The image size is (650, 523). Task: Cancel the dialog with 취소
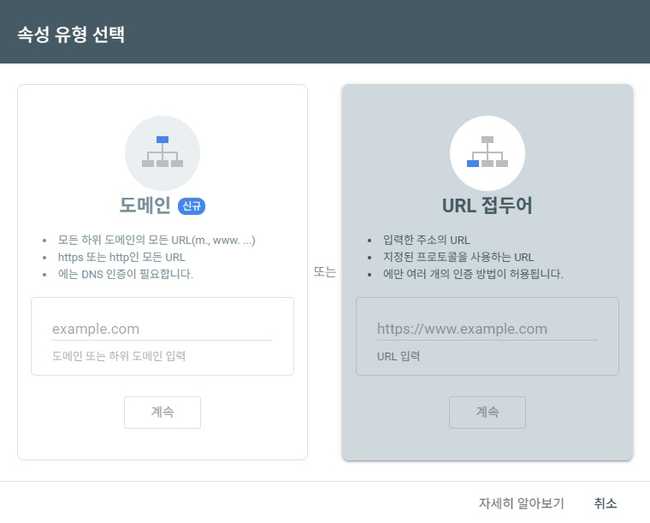605,503
